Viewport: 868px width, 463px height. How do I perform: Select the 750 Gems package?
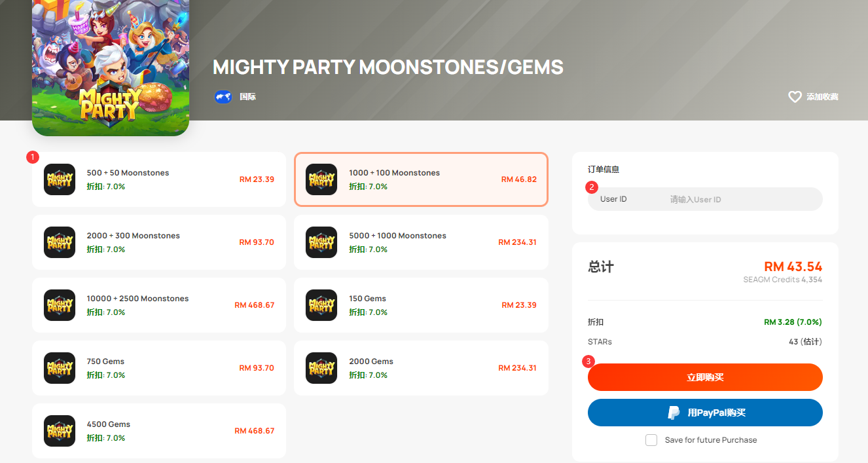coord(159,368)
